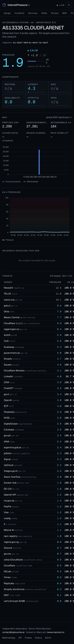
Task: Open the Gauge tab
Action: tap(7, 13)
